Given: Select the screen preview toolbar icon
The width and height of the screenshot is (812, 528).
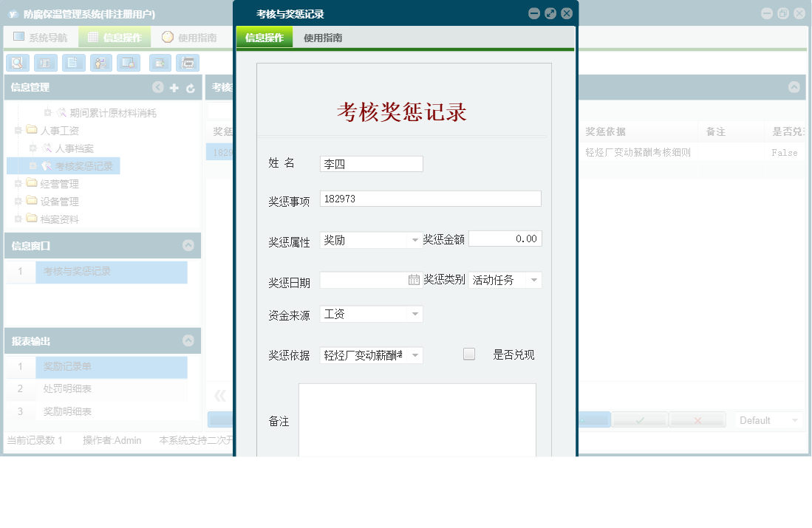Looking at the screenshot, I should coord(127,63).
